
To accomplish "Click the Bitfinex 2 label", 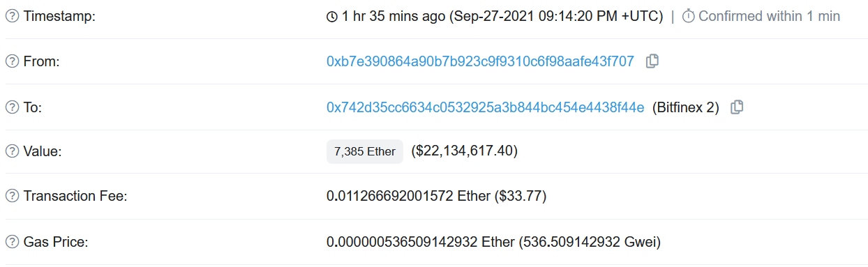I will click(685, 108).
